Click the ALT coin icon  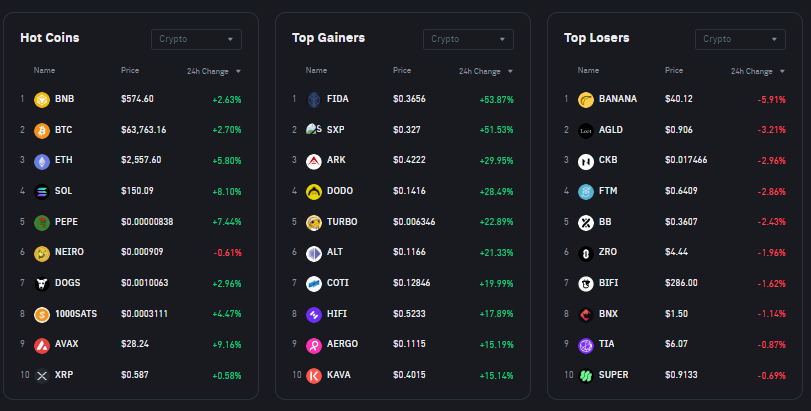pyautogui.click(x=314, y=253)
